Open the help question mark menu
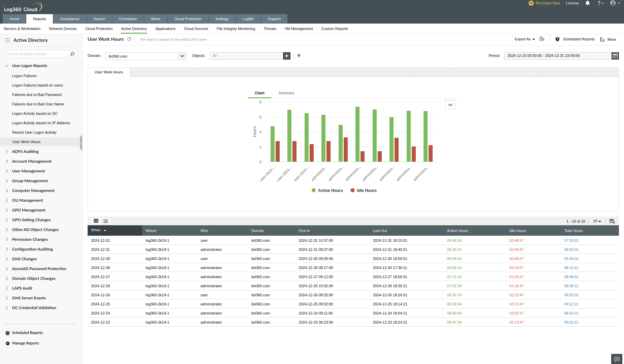This screenshot has height=364, width=624. (x=600, y=3)
